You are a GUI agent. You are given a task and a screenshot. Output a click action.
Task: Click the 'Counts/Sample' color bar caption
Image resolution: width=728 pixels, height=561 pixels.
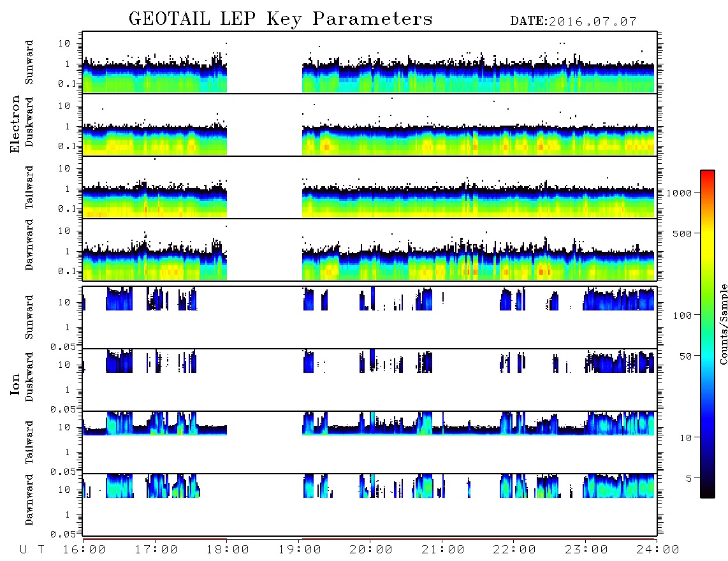723,324
